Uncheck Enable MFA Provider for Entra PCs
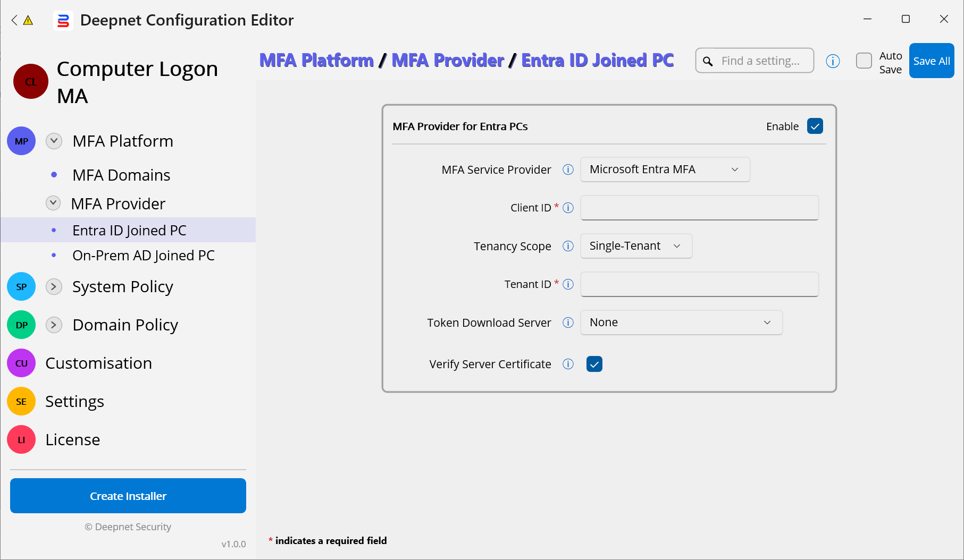964x560 pixels. (815, 126)
